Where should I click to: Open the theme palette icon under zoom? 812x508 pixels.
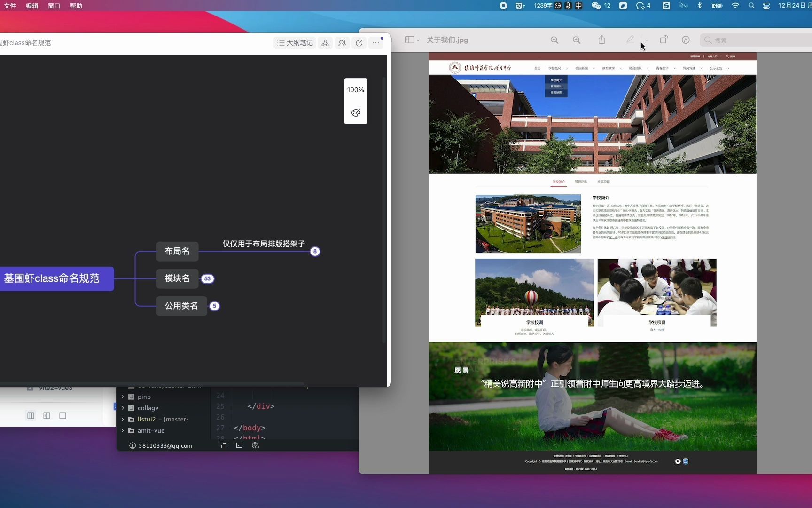356,112
